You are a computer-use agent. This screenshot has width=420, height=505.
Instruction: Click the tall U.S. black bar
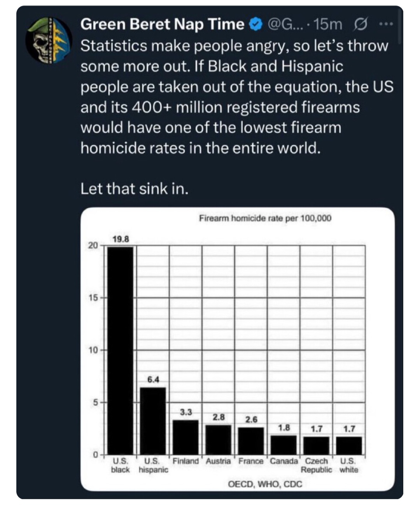coord(120,350)
